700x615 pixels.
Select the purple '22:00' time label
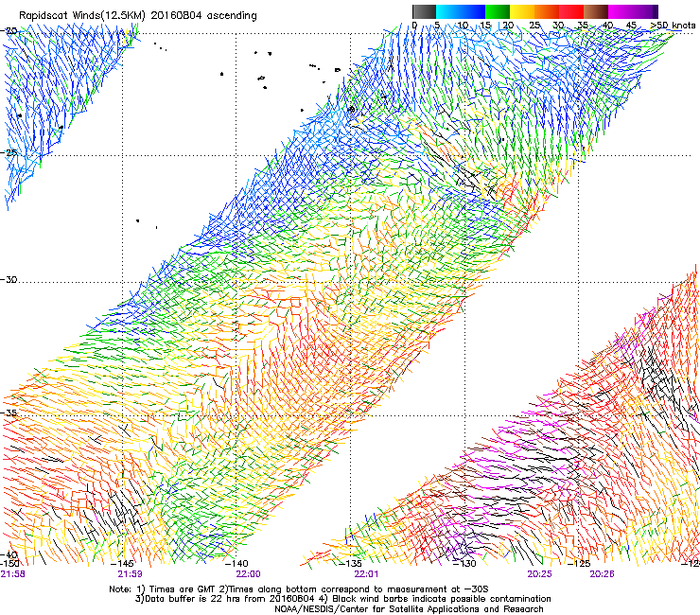[x=248, y=574]
